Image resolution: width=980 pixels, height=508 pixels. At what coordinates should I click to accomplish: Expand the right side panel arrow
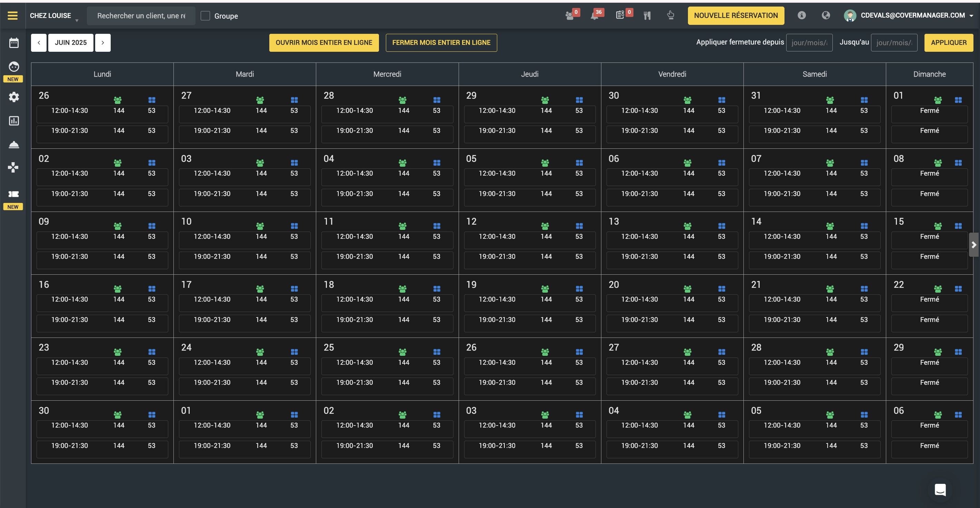974,245
